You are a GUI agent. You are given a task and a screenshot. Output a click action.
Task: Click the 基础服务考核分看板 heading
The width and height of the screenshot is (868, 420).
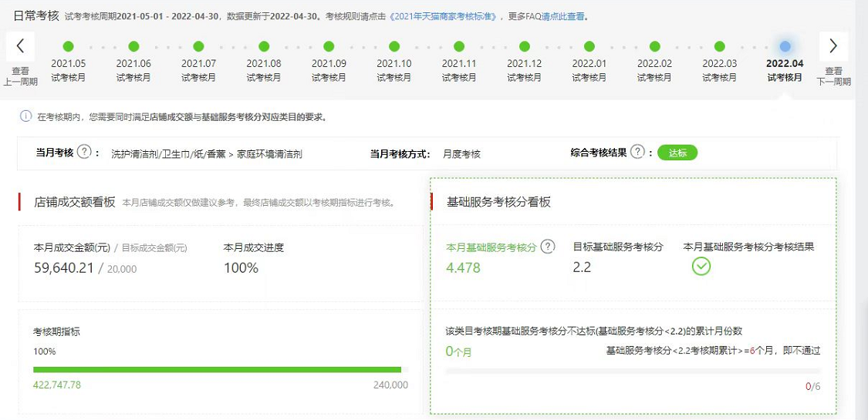click(498, 202)
